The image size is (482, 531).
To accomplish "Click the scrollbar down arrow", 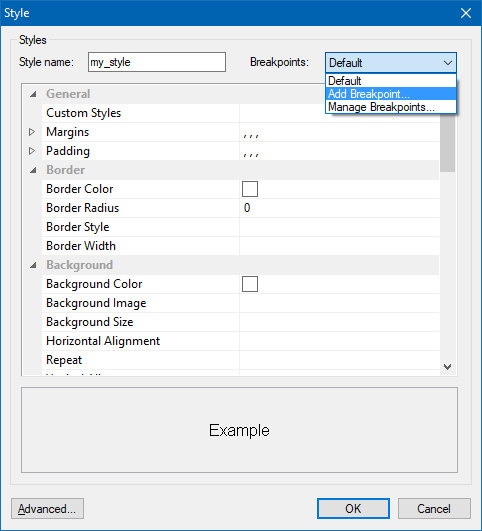I will (x=447, y=366).
